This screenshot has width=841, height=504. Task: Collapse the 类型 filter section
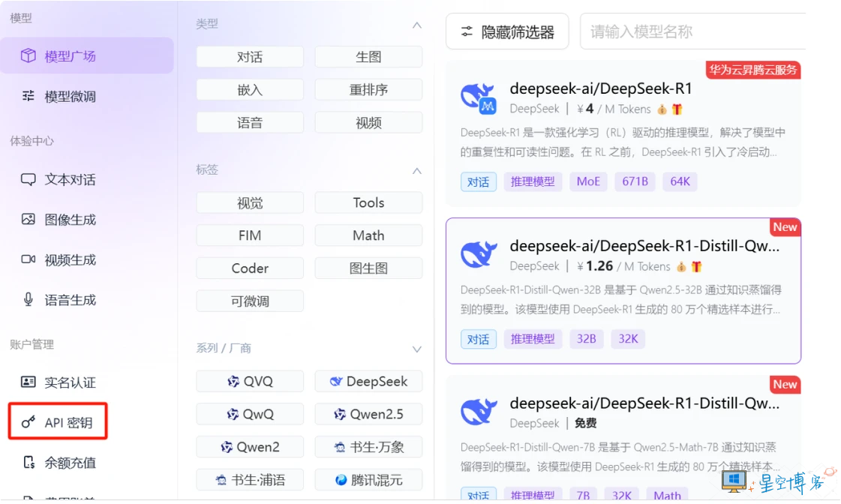416,25
